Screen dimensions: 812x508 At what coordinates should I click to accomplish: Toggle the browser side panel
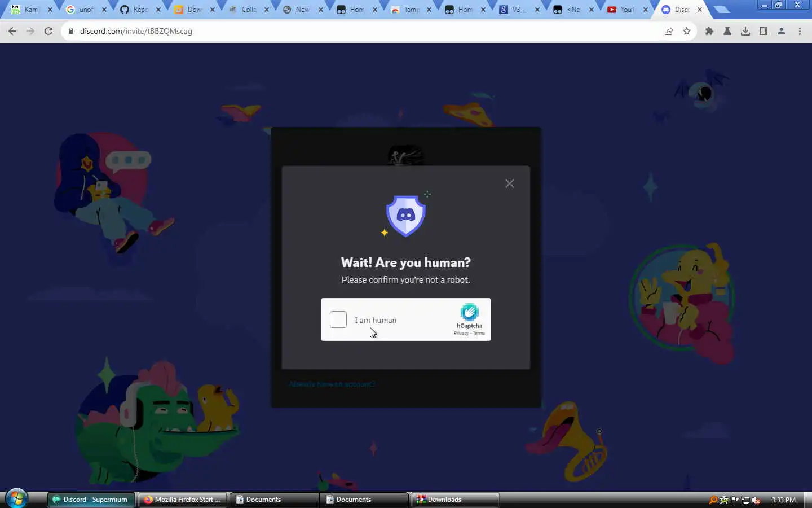[764, 31]
